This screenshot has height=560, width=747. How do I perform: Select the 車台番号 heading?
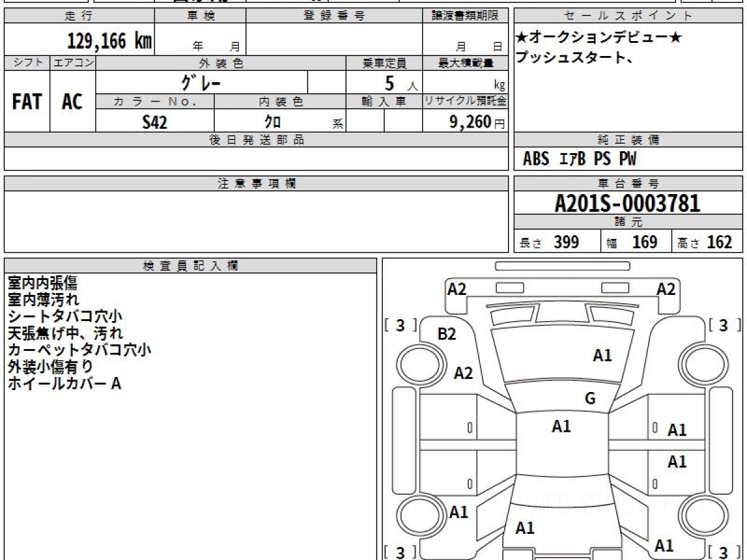(x=629, y=184)
